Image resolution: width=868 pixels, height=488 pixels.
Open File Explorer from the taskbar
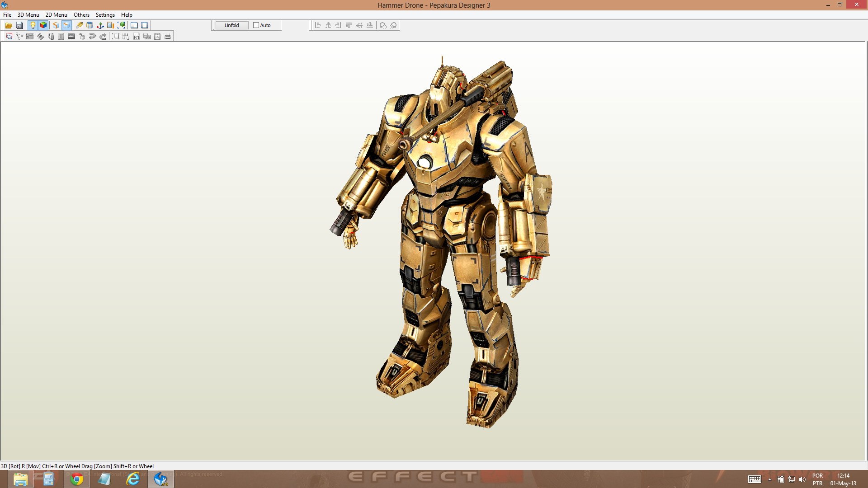(21, 479)
